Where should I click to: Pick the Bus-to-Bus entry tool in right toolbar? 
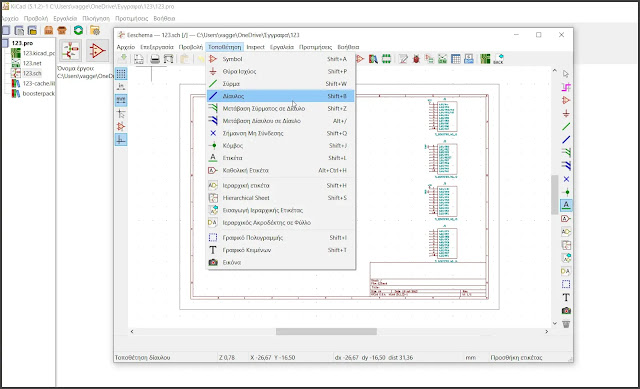[x=566, y=166]
